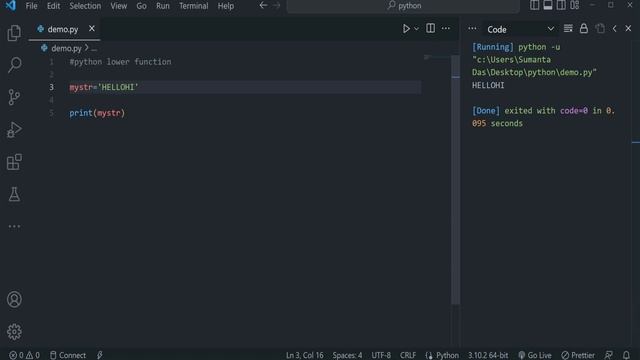Show additional views ellipsis in activity bar
640x360 pixels.
14,227
